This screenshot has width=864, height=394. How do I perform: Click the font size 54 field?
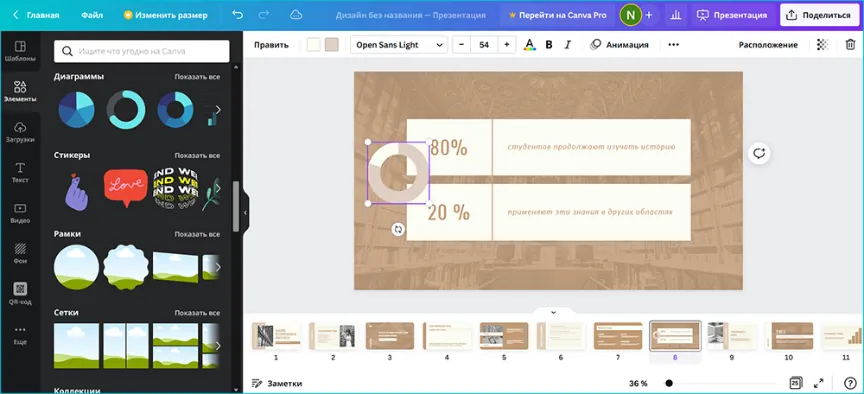484,45
